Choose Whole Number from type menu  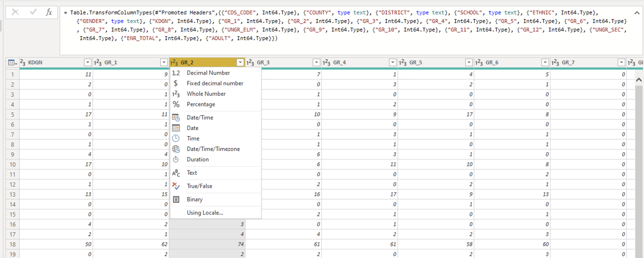tap(206, 94)
